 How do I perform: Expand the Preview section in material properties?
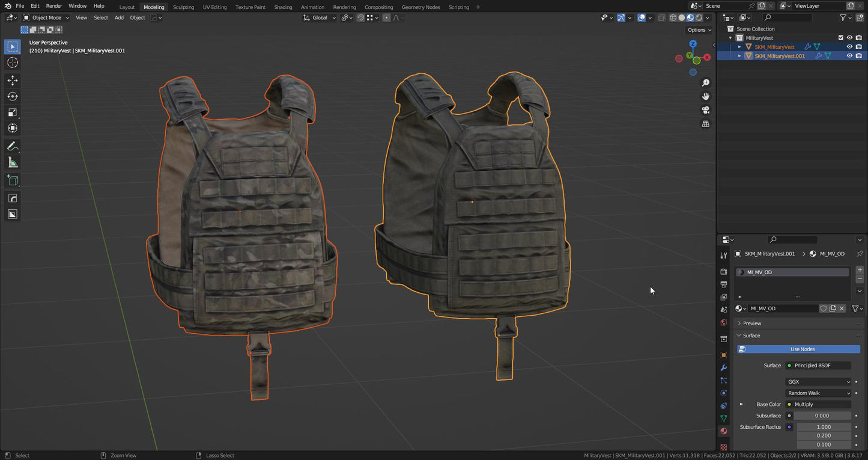tap(751, 323)
